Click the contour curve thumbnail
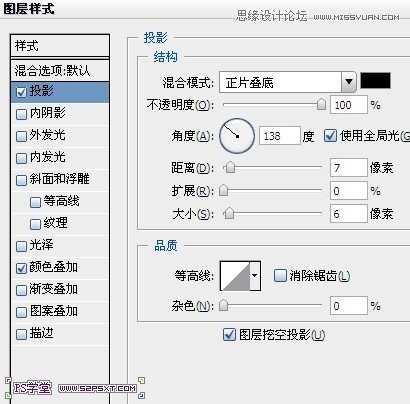This screenshot has height=404, width=410. pos(235,276)
